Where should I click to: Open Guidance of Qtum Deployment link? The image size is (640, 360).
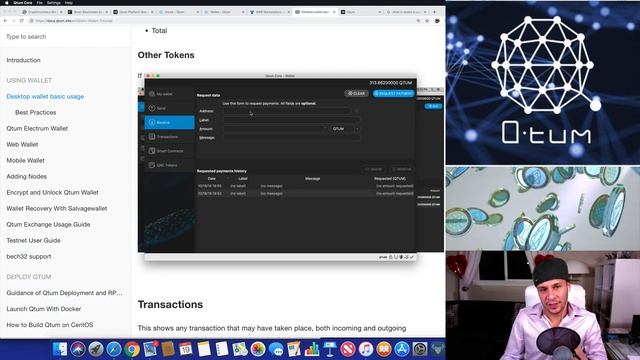tap(64, 293)
